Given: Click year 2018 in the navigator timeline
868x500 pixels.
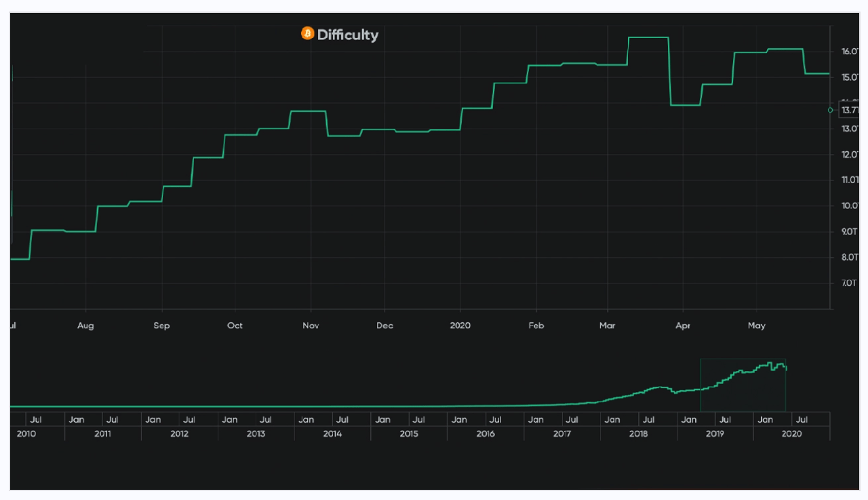Looking at the screenshot, I should (639, 434).
